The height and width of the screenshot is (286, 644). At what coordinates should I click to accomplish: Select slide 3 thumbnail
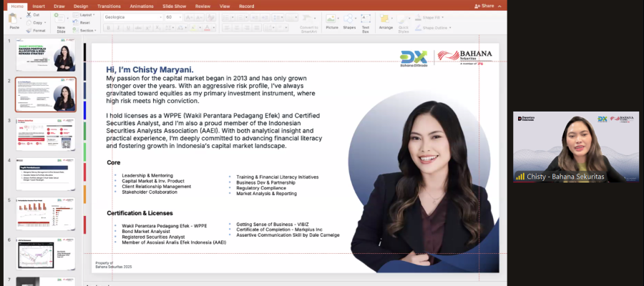46,134
